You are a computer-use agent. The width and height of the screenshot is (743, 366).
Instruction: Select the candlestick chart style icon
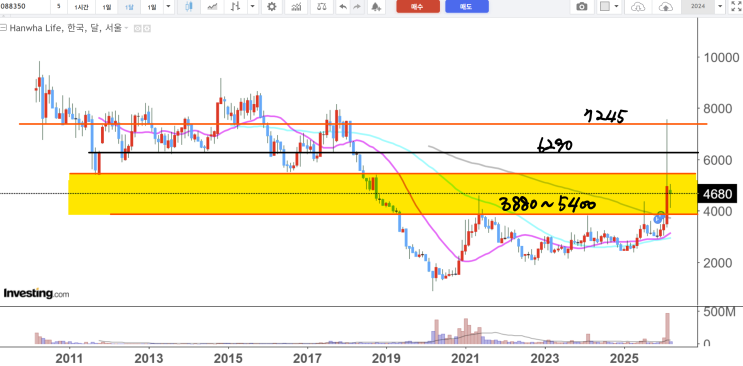coord(189,7)
